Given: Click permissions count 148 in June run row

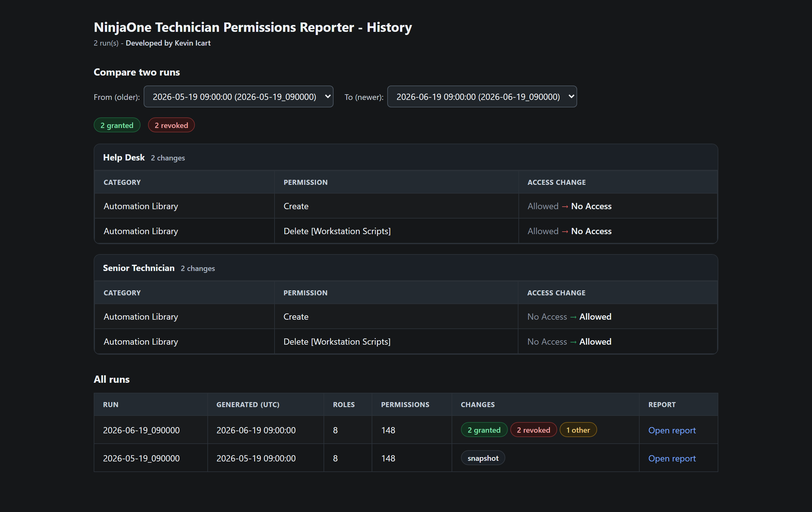Looking at the screenshot, I should (388, 430).
